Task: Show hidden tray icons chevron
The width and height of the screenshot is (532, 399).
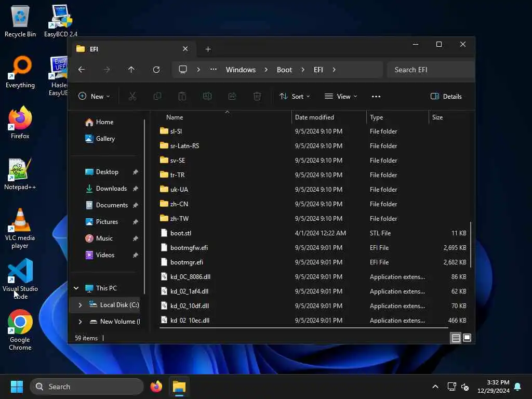Action: (435, 387)
